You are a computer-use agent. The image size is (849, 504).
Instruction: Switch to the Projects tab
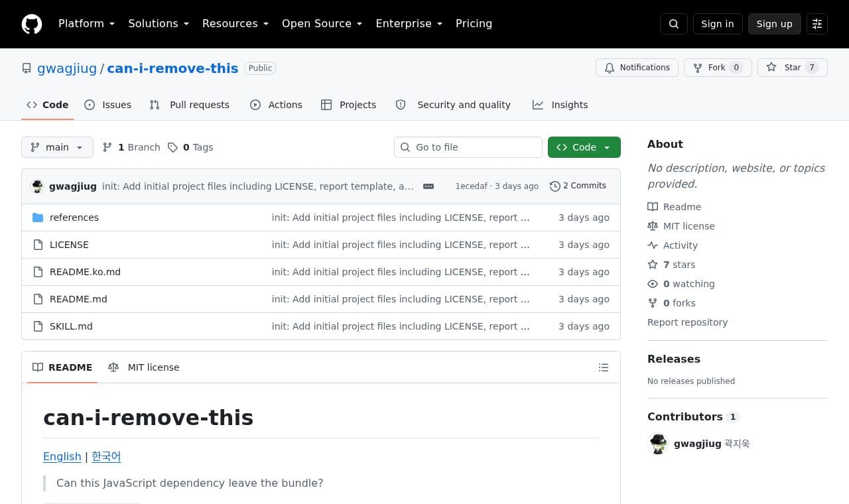(x=349, y=105)
